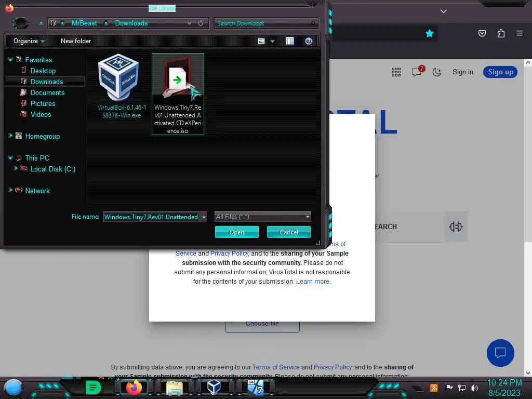
Task: Collapse the Favorites tree section
Action: [10, 59]
